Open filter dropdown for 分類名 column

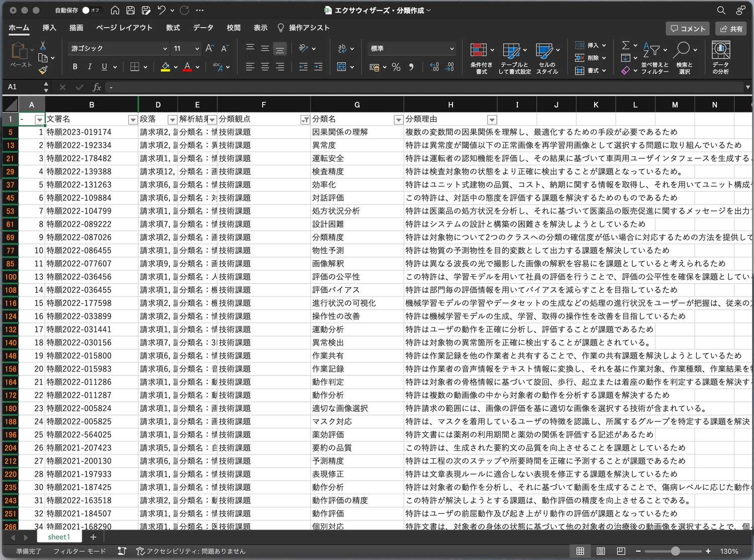point(399,120)
